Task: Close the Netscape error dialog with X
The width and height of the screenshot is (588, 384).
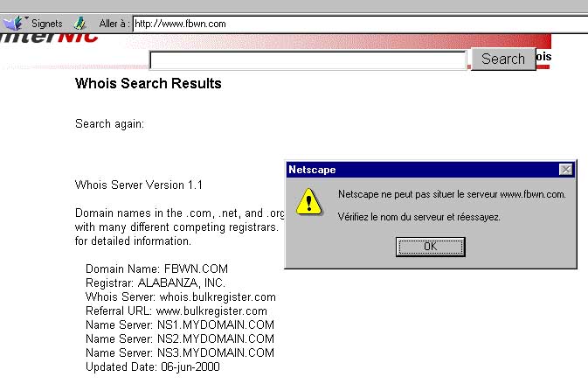Action: click(565, 170)
